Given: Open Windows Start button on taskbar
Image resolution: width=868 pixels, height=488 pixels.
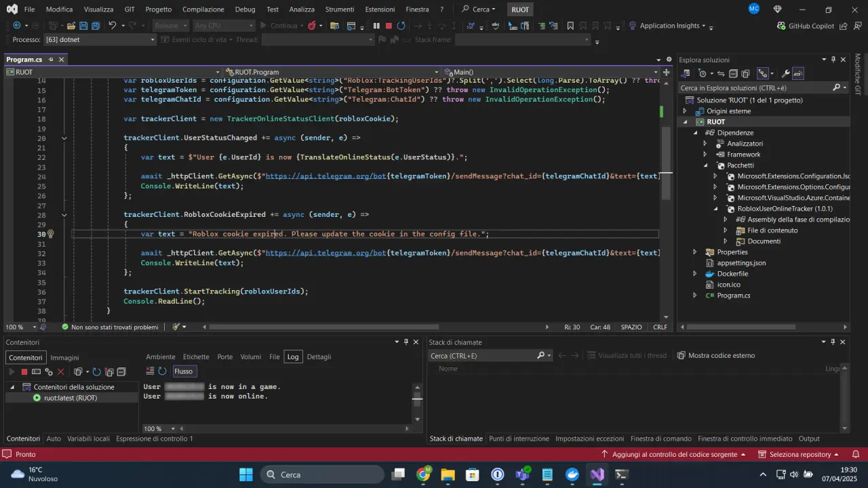Looking at the screenshot, I should pos(246,474).
